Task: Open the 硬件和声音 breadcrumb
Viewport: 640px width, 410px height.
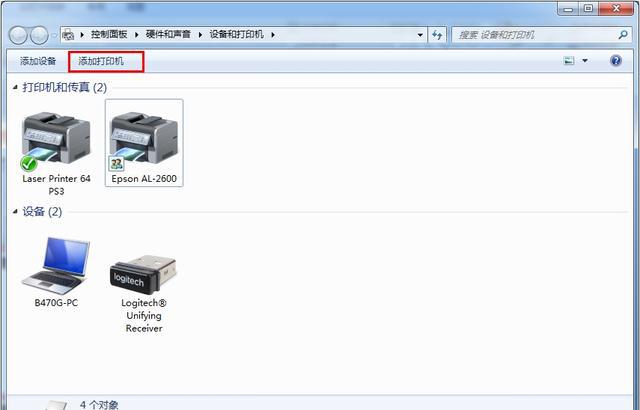Action: tap(168, 35)
